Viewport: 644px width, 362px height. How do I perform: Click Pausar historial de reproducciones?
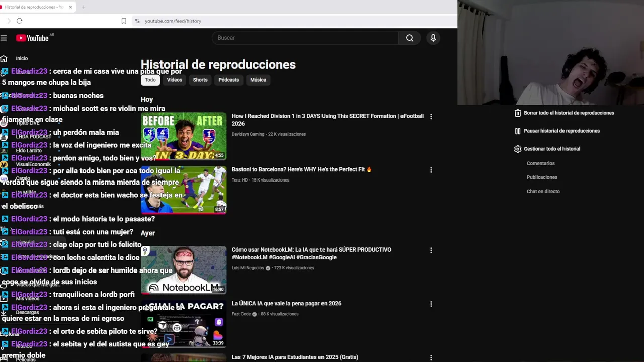[x=561, y=131]
